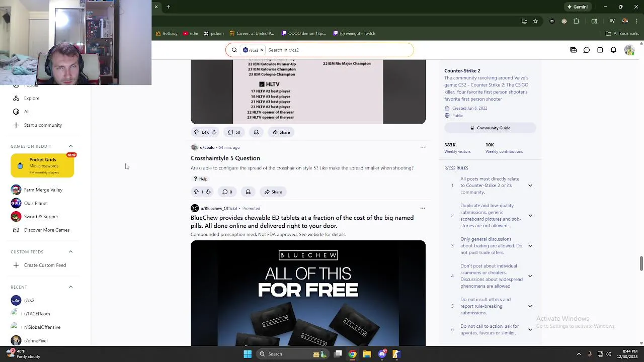Image resolution: width=644 pixels, height=362 pixels.
Task: Open the Reddit advertise icon in header
Action: coord(573,50)
